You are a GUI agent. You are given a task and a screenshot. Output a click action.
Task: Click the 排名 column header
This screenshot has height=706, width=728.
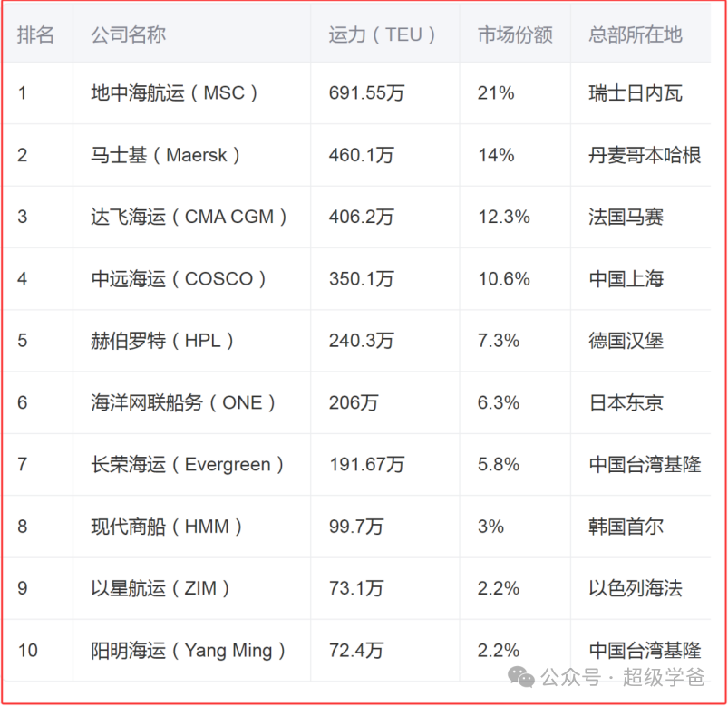click(36, 34)
